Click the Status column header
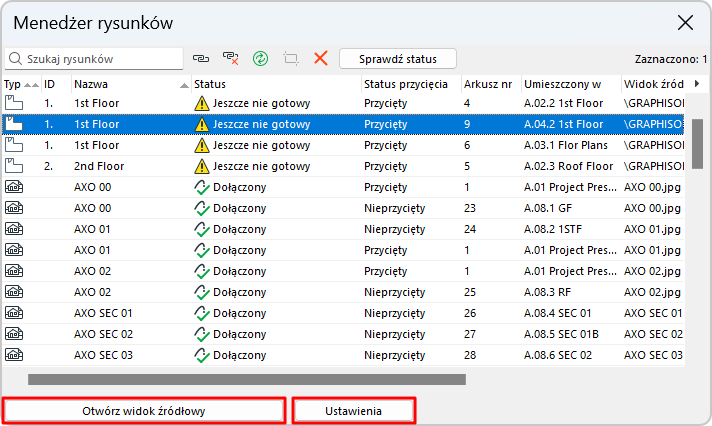The height and width of the screenshot is (426, 712). click(x=210, y=84)
